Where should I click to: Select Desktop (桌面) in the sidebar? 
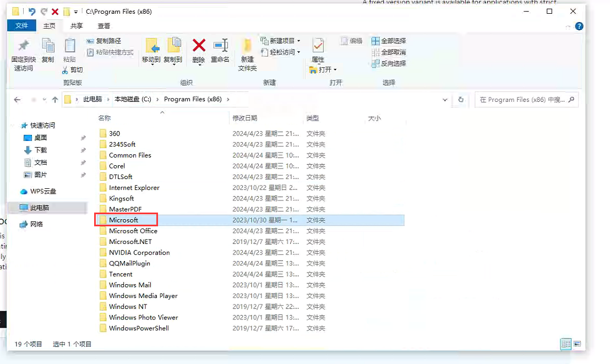(35, 138)
